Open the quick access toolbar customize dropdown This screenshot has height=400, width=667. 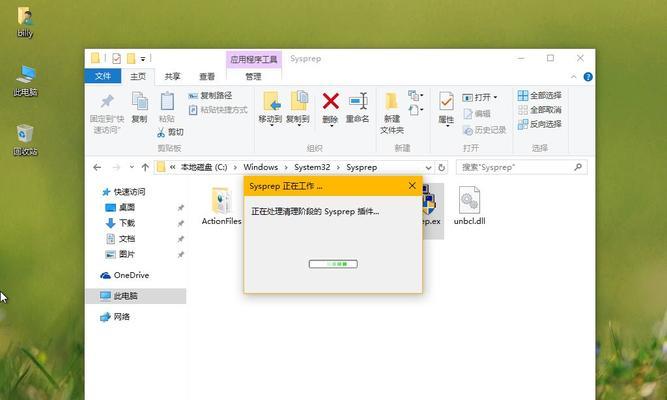tap(143, 59)
